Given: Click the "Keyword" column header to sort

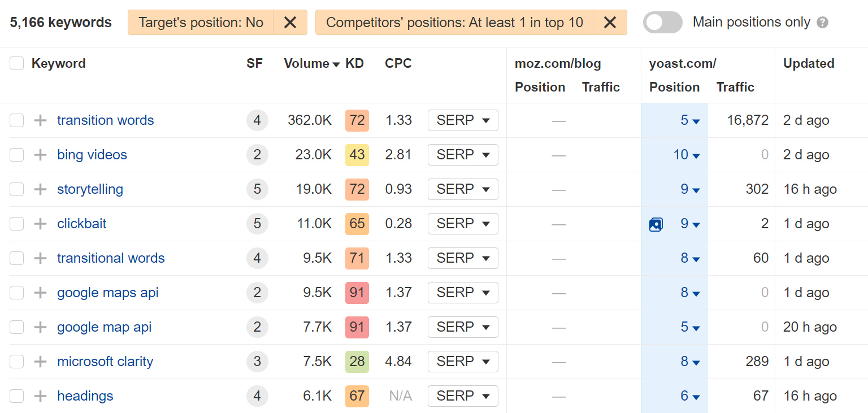Looking at the screenshot, I should click(x=58, y=63).
